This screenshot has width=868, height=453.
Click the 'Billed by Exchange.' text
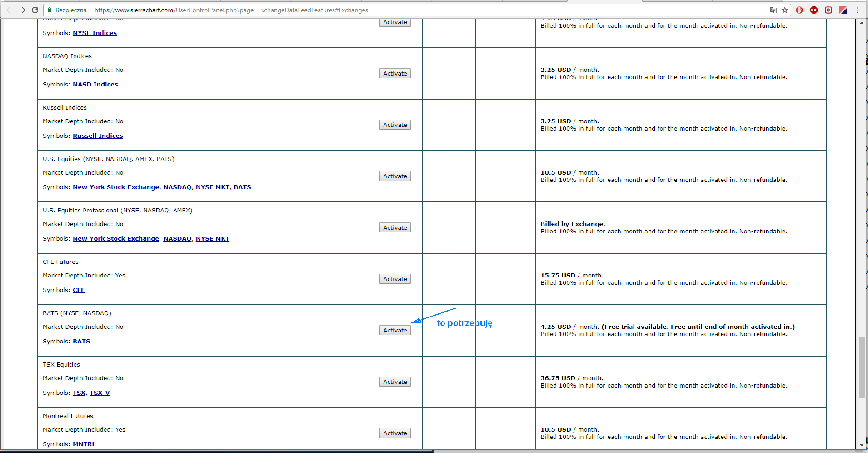(573, 224)
